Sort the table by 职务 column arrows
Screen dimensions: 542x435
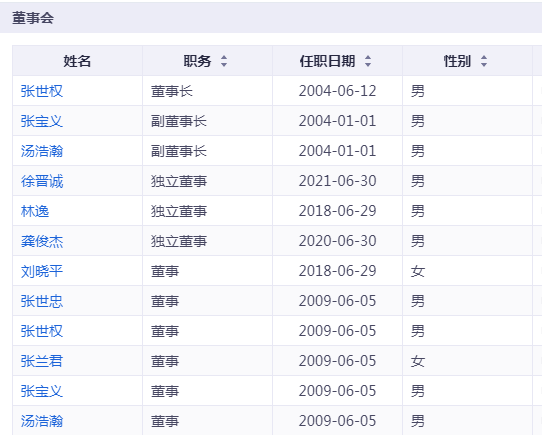click(224, 61)
